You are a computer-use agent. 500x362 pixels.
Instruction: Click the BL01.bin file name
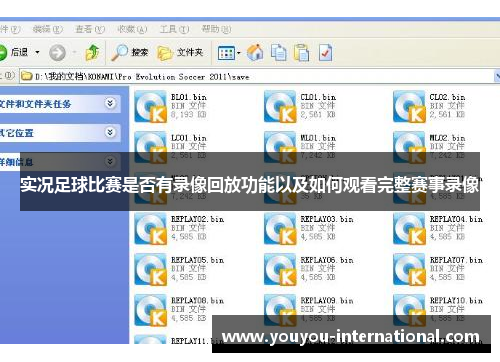tap(189, 97)
